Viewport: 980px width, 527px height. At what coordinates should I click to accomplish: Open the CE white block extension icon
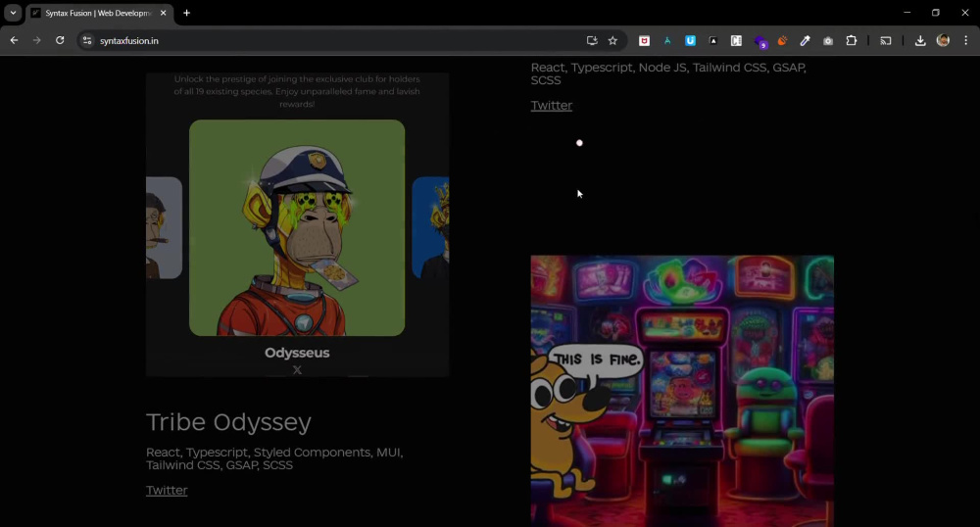tap(736, 40)
